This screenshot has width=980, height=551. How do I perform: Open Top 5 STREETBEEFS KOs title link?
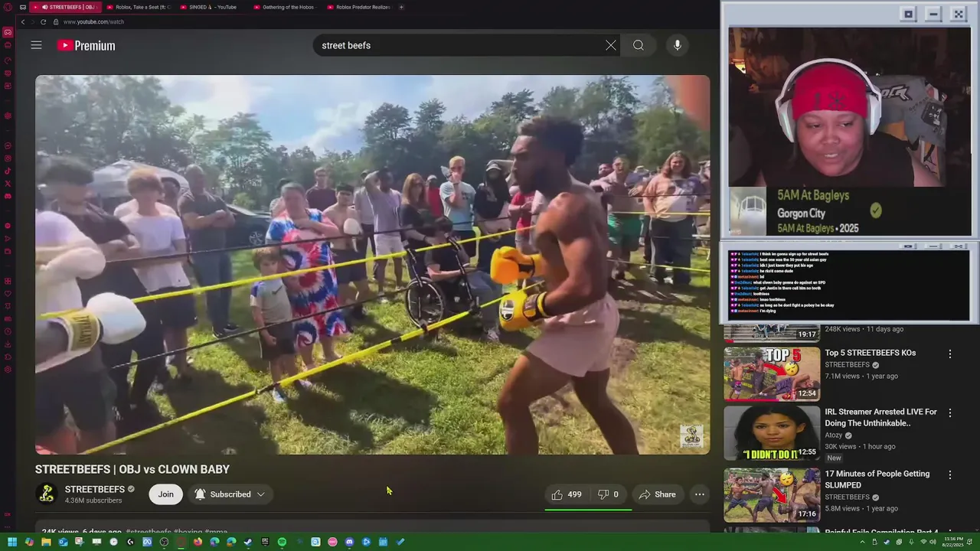click(x=870, y=353)
